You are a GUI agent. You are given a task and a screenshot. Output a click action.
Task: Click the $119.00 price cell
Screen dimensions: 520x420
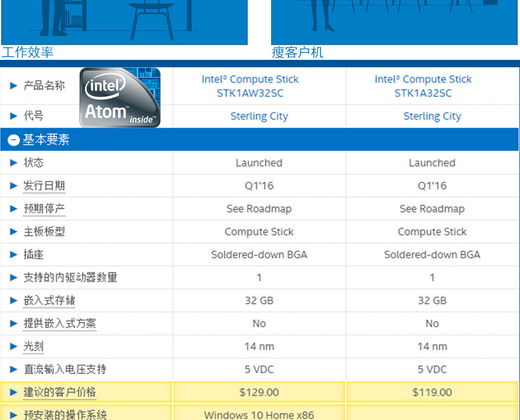click(432, 393)
